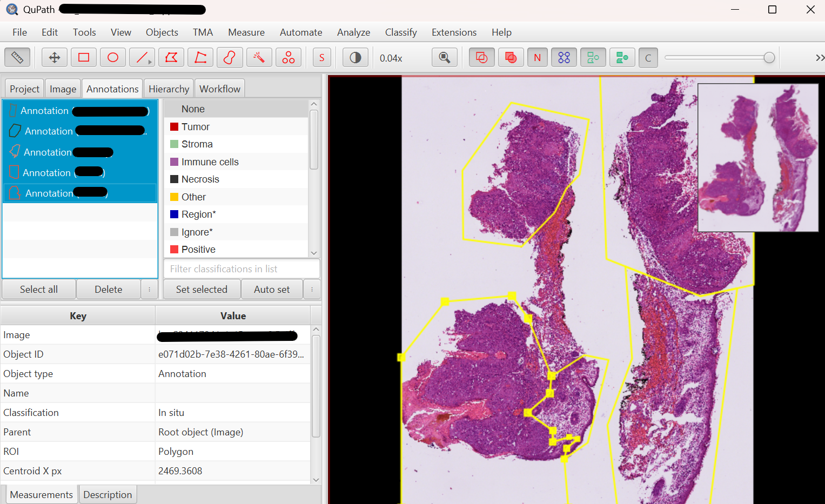Switch to the Workflow tab

tap(220, 89)
